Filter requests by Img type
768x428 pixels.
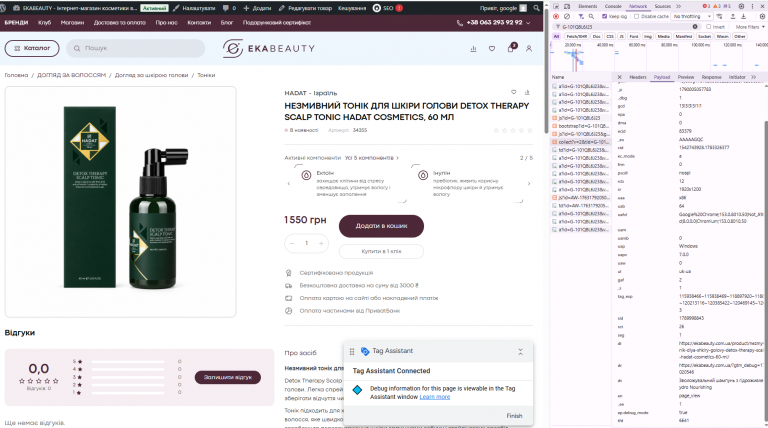pyautogui.click(x=648, y=36)
